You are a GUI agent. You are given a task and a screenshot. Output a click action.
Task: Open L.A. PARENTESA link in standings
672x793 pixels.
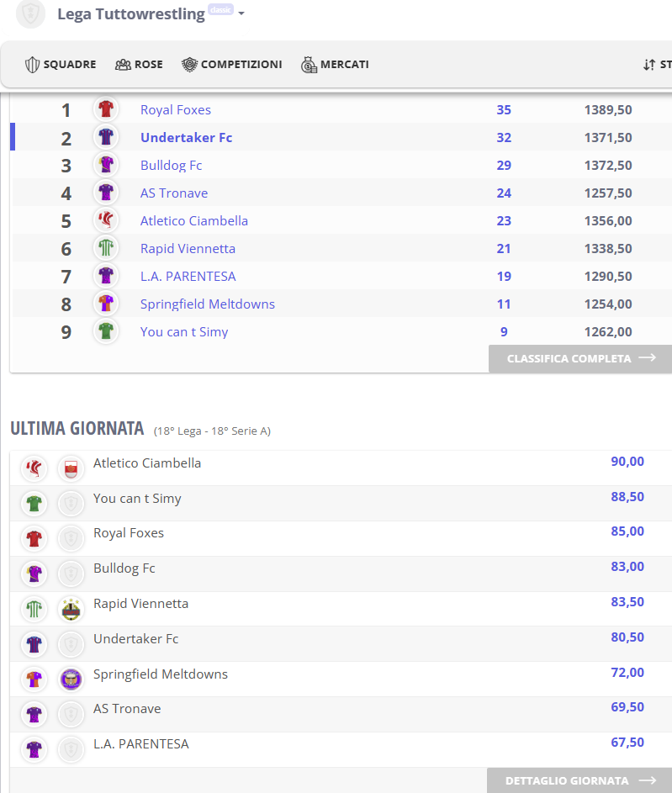(x=188, y=277)
